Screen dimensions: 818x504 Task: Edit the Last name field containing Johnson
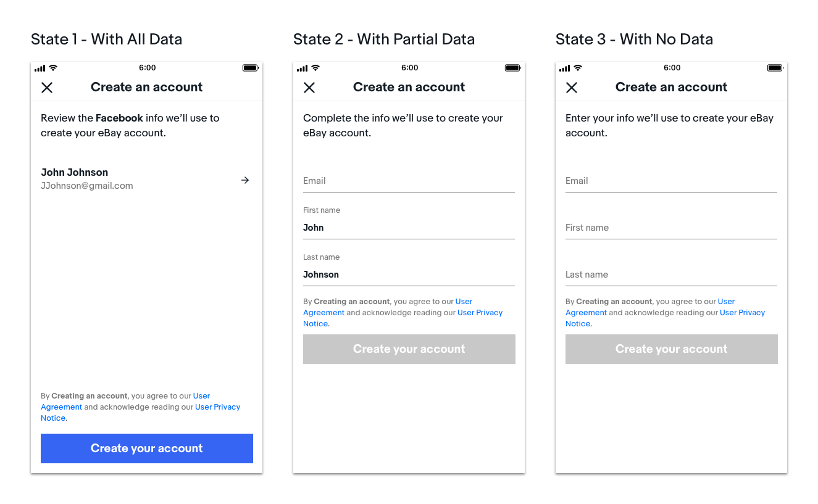[409, 275]
